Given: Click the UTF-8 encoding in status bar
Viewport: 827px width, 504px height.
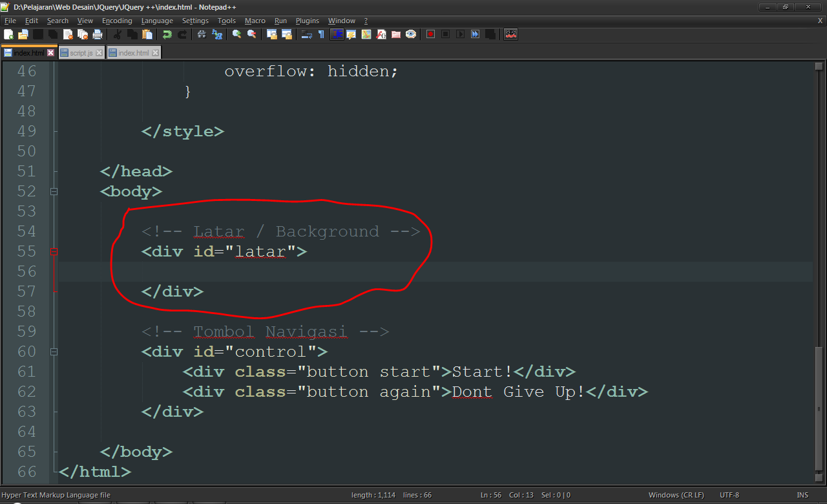Looking at the screenshot, I should (729, 495).
